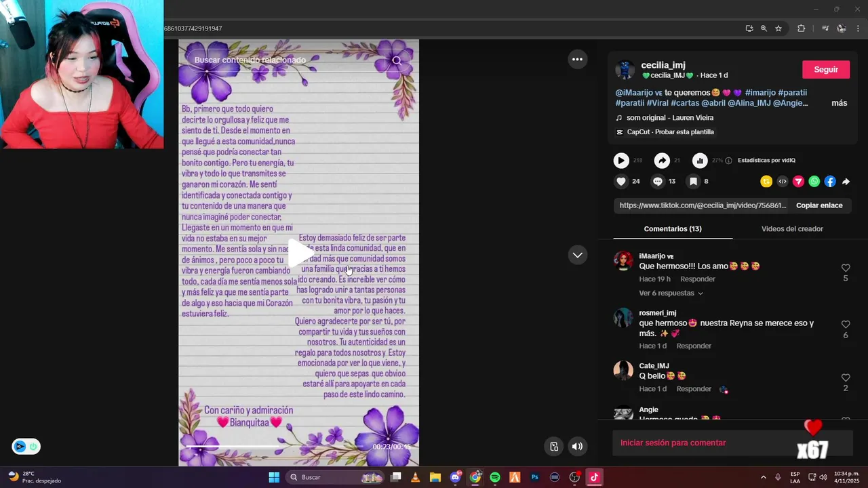Image resolution: width=868 pixels, height=488 pixels.
Task: Click Responder under iMaarijo's comment
Action: 698,279
